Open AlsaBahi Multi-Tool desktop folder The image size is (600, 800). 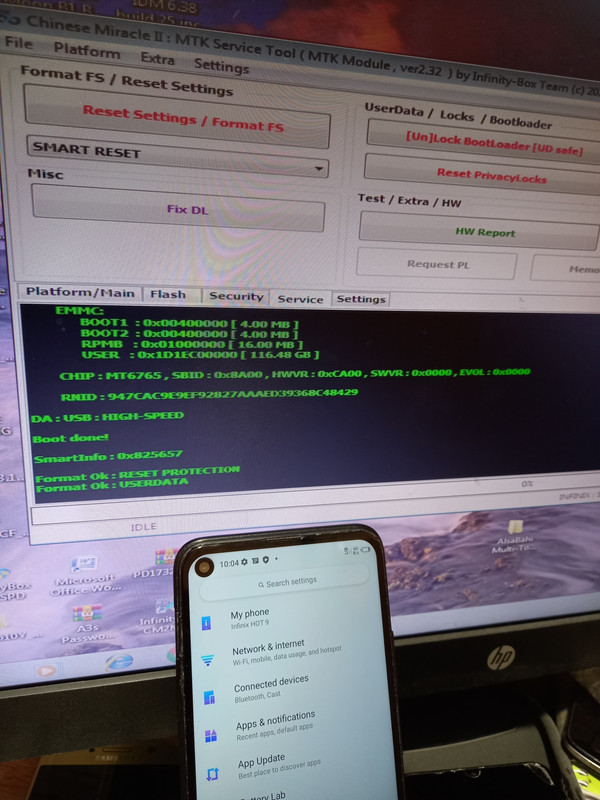click(x=514, y=535)
